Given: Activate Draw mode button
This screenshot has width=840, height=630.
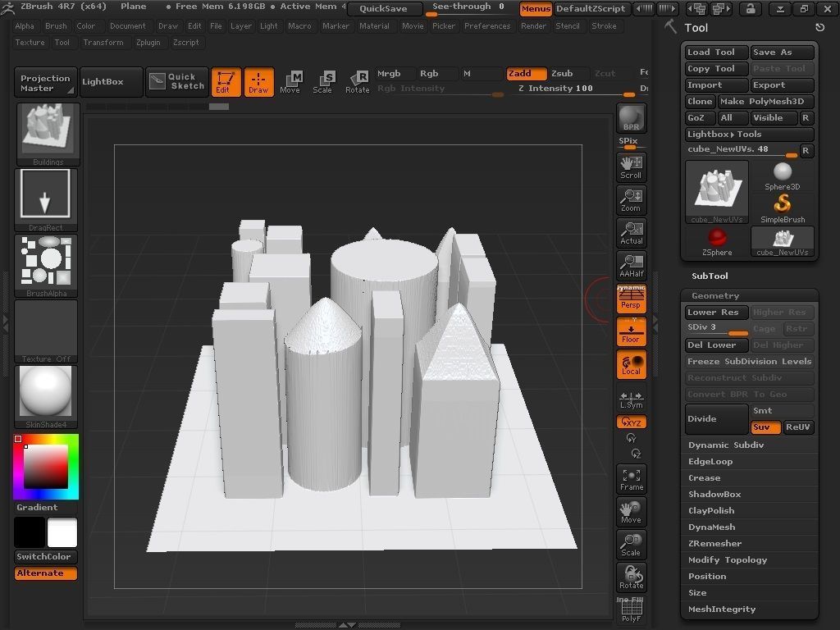Looking at the screenshot, I should [x=258, y=82].
